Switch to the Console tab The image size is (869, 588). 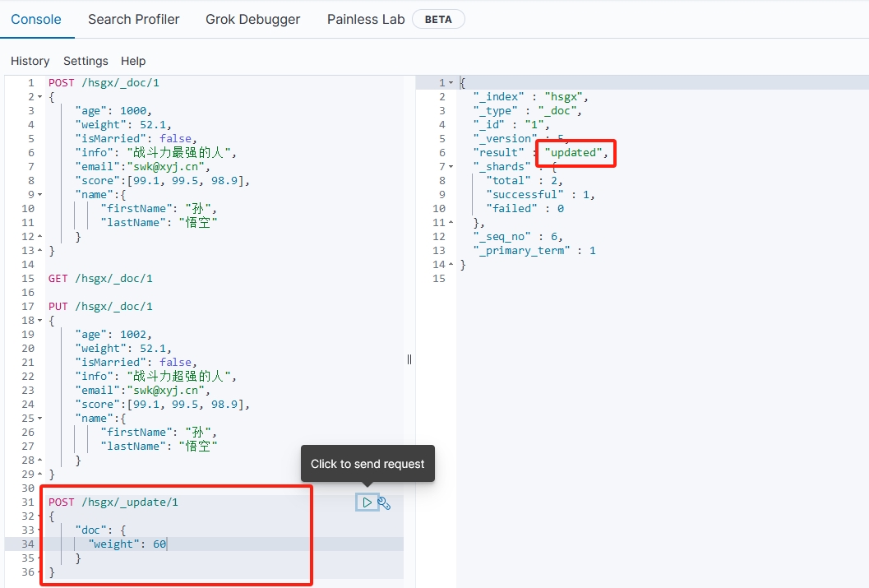point(36,20)
